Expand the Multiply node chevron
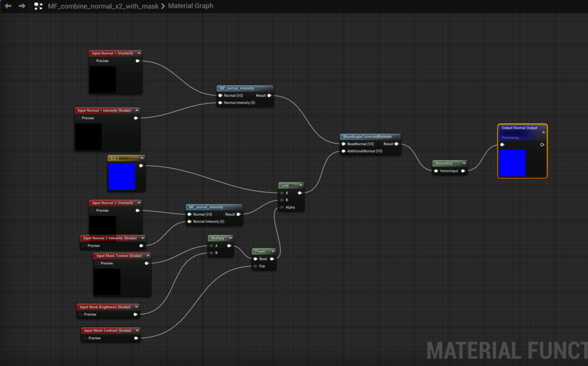 point(230,238)
